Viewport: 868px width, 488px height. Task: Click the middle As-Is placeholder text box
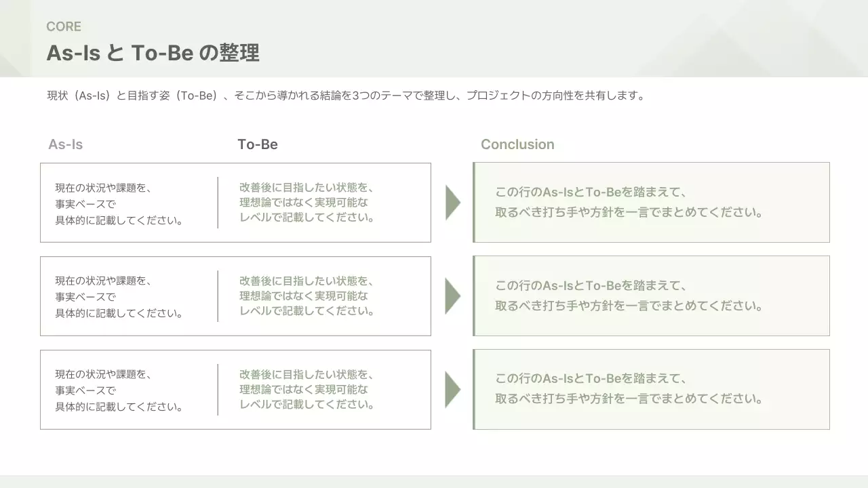pyautogui.click(x=119, y=296)
